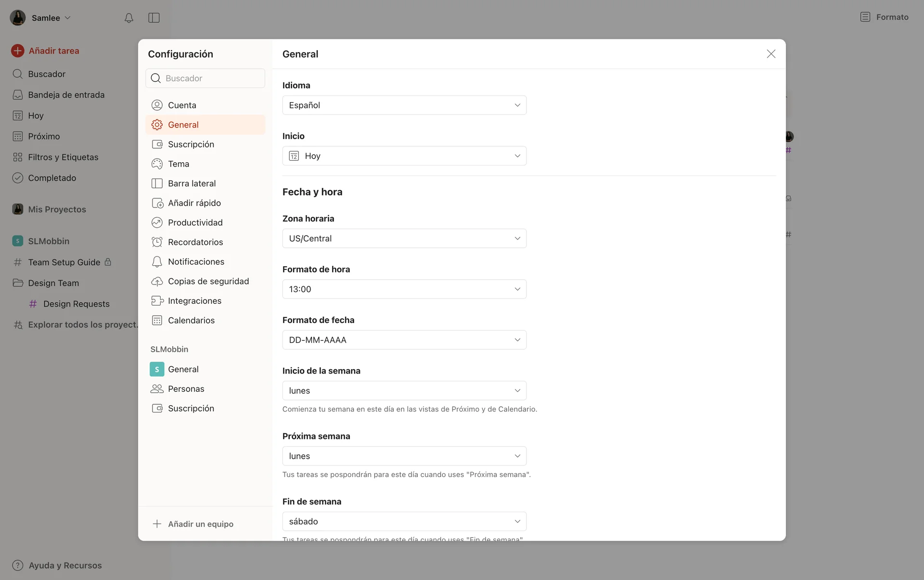
Task: Close the Configuración dialog
Action: (771, 54)
